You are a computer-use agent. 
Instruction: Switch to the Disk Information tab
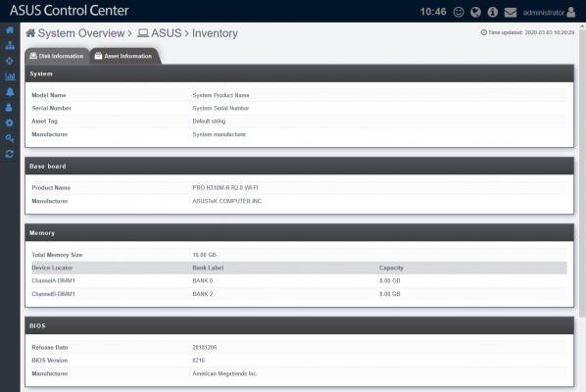pos(57,56)
